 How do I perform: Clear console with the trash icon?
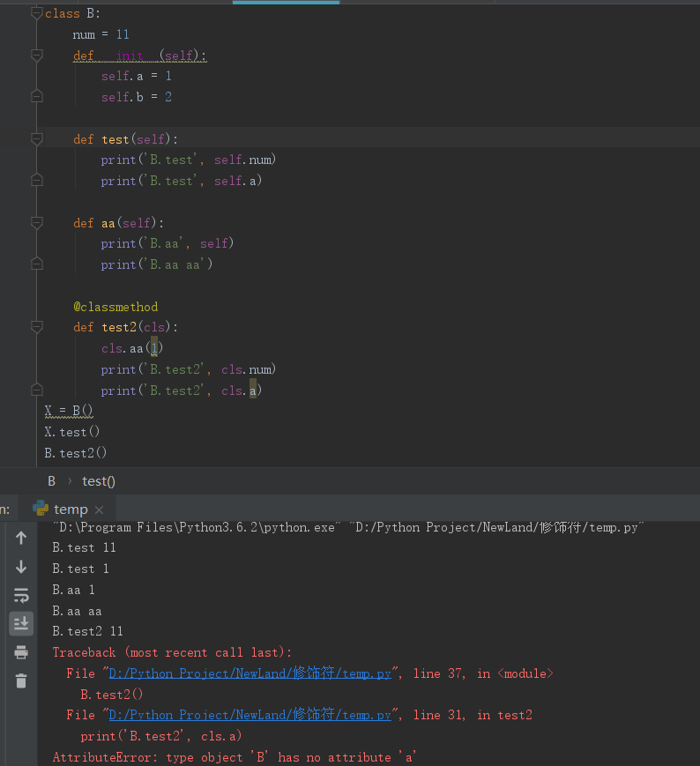pos(21,680)
